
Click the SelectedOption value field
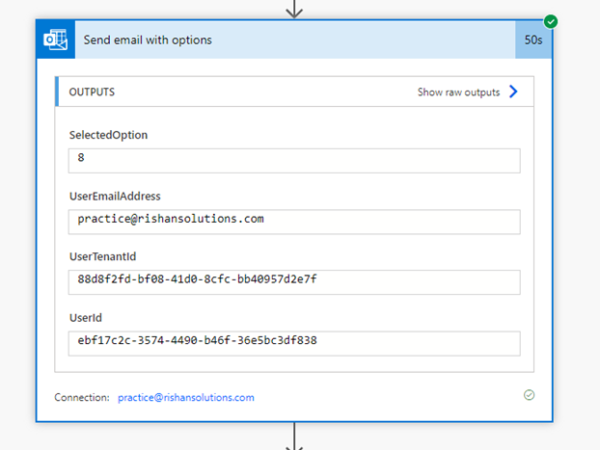pyautogui.click(x=294, y=160)
